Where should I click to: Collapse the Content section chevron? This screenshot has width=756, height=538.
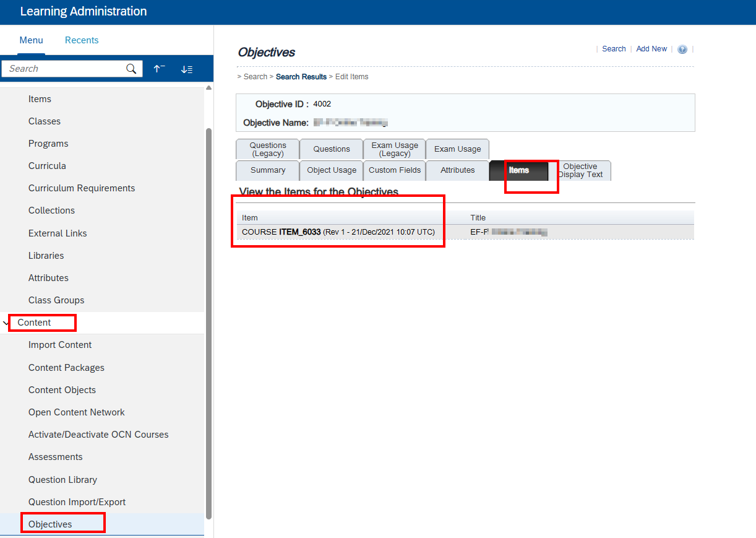[x=6, y=323]
